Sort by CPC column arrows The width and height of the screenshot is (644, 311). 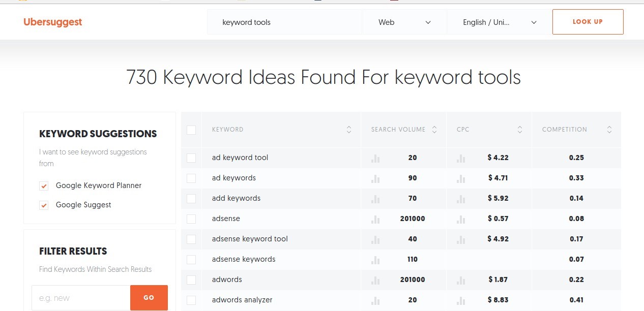pos(520,130)
